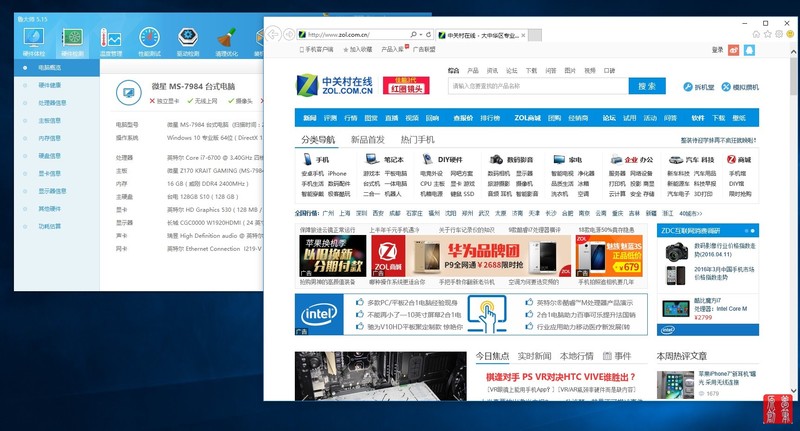The image size is (800, 431).
Task: Select 显卡信息 in Ludashi sidebar
Action: pyautogui.click(x=49, y=173)
